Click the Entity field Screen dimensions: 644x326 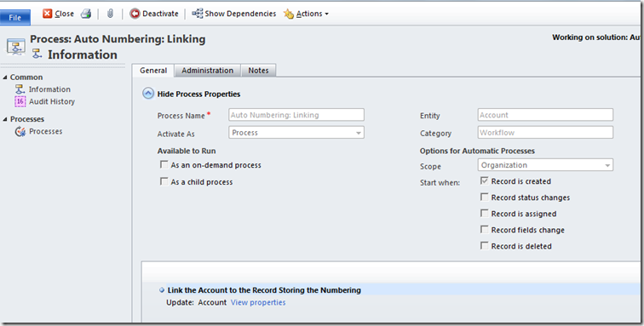(x=545, y=115)
